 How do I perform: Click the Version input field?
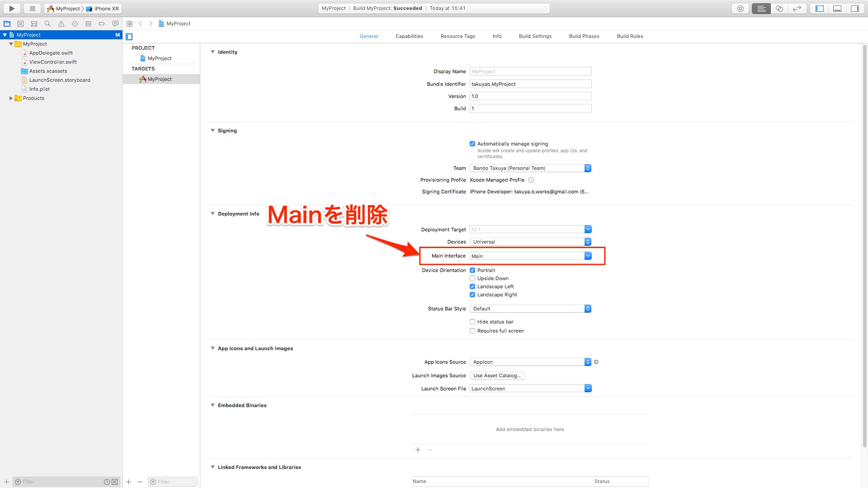pos(530,96)
